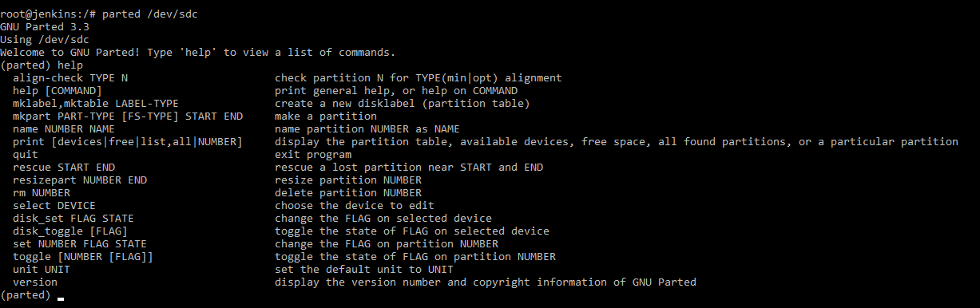Click the 'select DEVICE' command entry
The width and height of the screenshot is (980, 308).
click(54, 206)
